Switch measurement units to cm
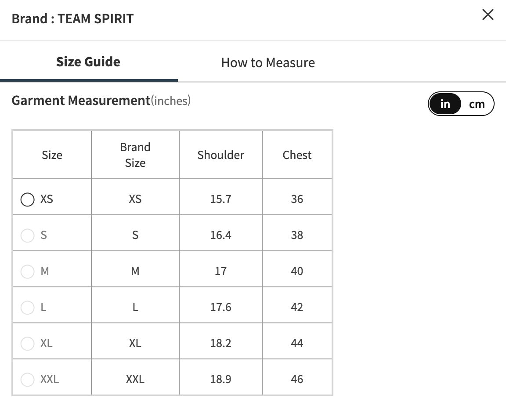 pos(477,104)
